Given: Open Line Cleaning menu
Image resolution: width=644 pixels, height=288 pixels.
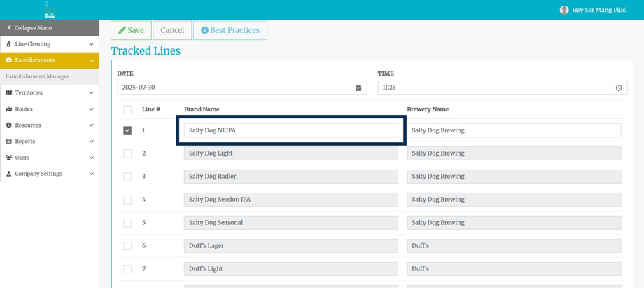Looking at the screenshot, I should point(50,44).
